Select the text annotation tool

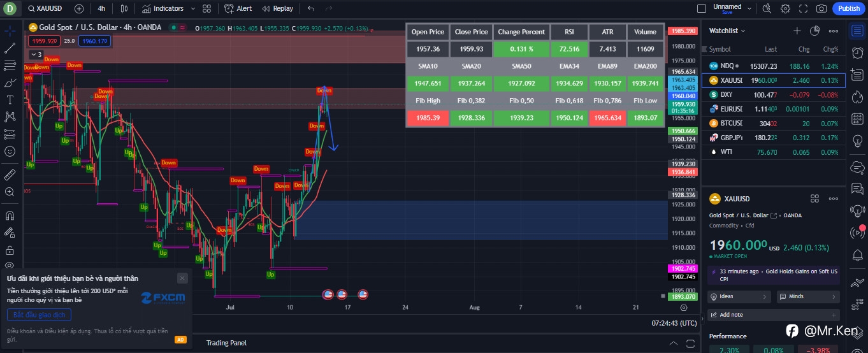pyautogui.click(x=10, y=99)
